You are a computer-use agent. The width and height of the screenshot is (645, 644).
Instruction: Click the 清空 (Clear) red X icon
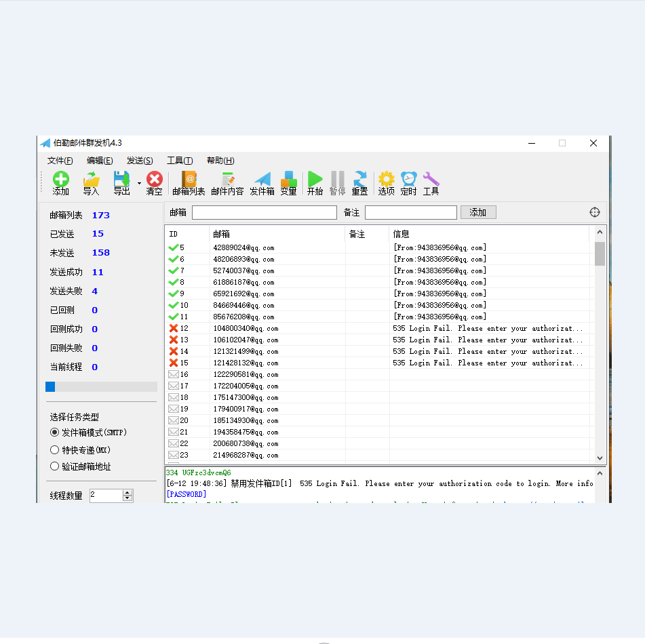pyautogui.click(x=155, y=180)
